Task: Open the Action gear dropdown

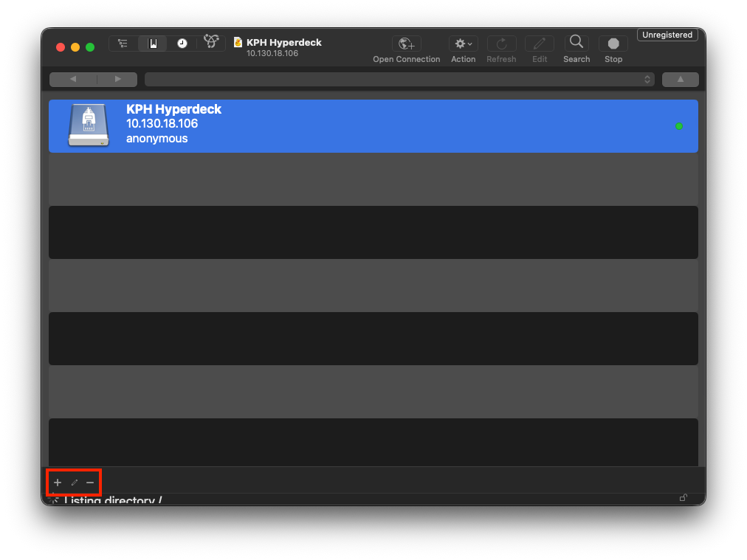Action: pyautogui.click(x=463, y=44)
